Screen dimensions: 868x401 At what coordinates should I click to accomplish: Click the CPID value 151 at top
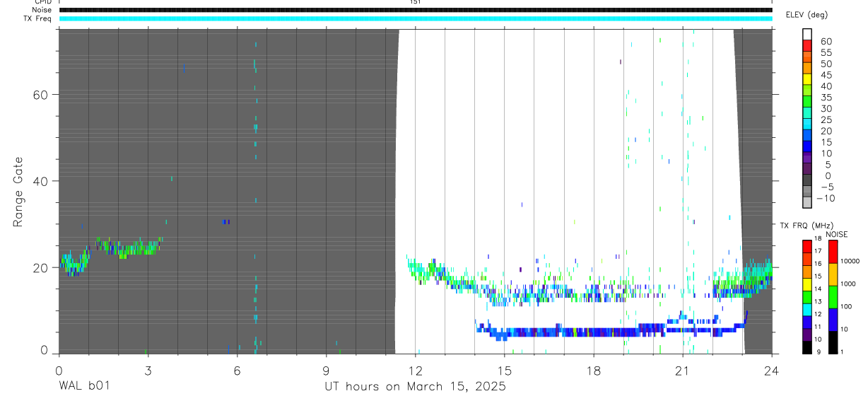click(415, 2)
